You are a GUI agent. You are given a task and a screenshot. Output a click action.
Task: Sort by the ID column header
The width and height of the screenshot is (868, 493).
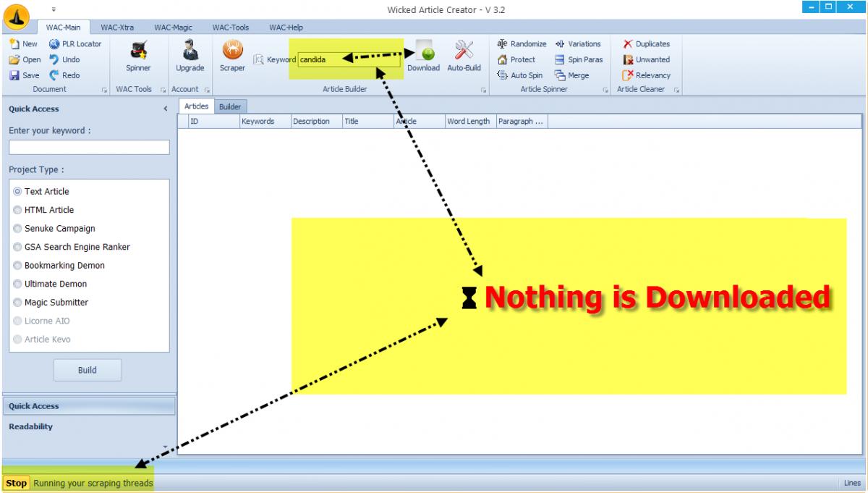tap(214, 122)
